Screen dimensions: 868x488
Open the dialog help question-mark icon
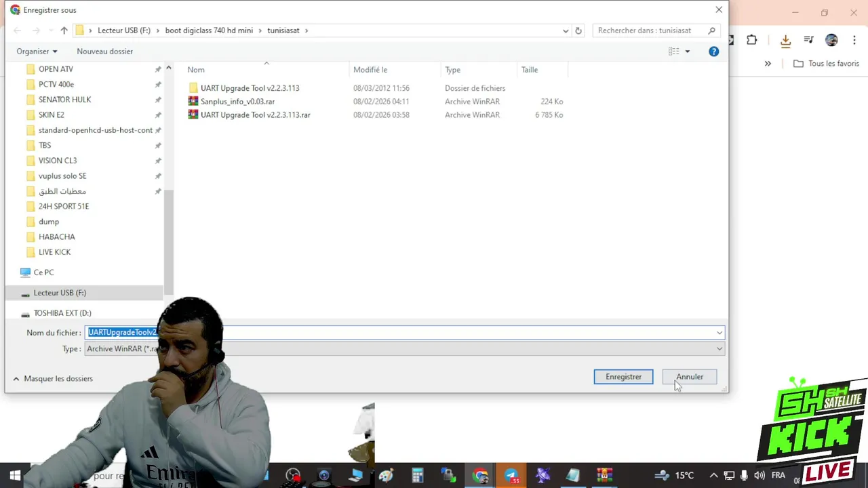click(713, 52)
